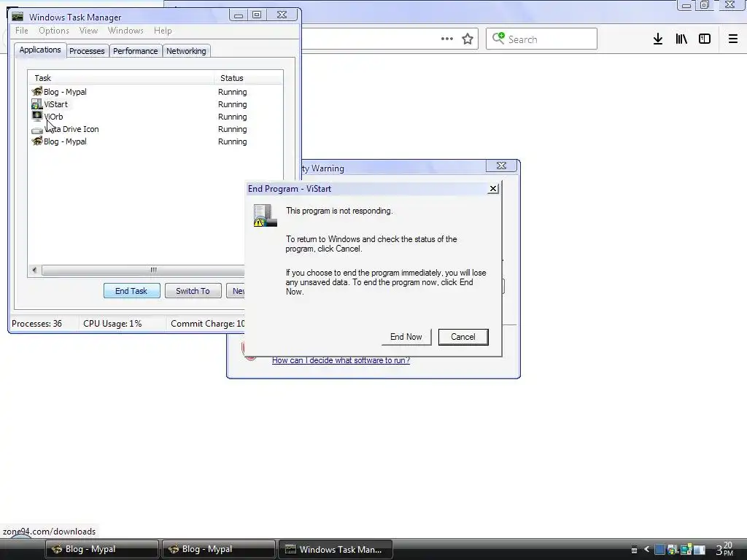The image size is (747, 560).
Task: Click the warning icon in End Program dialog
Action: click(x=265, y=216)
